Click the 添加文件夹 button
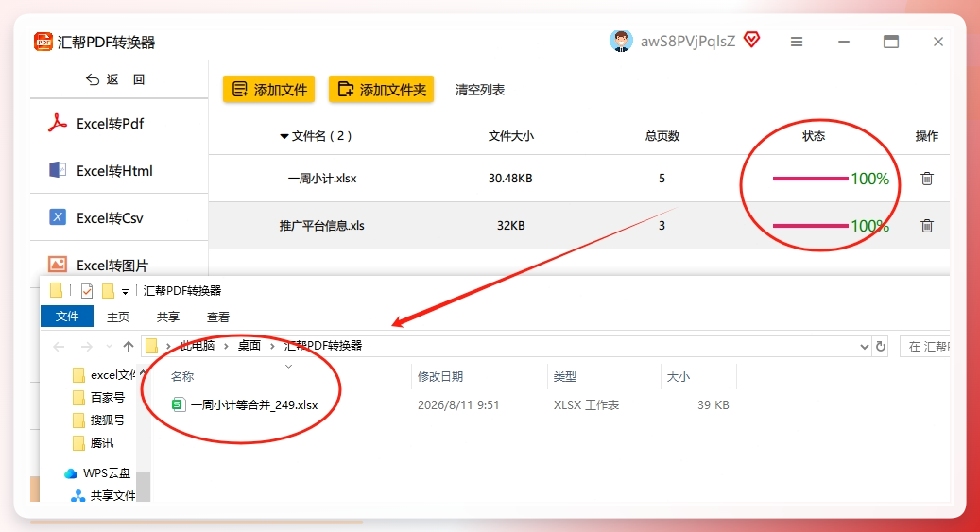 381,90
